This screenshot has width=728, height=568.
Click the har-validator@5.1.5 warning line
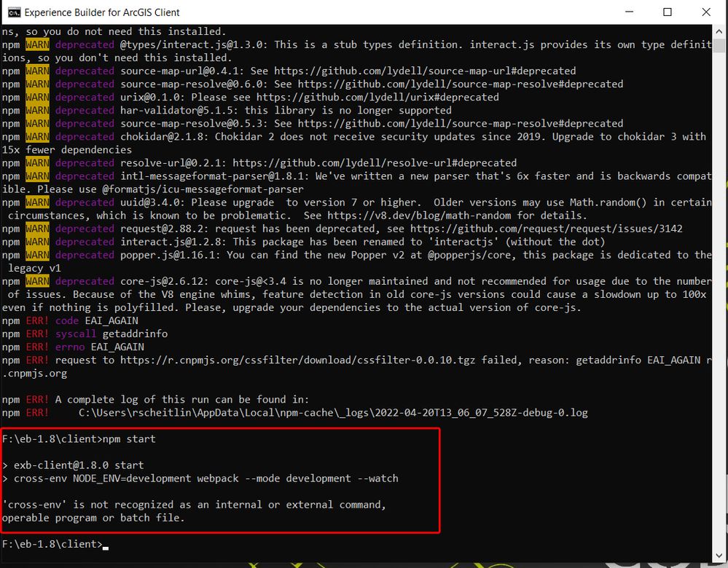227,111
